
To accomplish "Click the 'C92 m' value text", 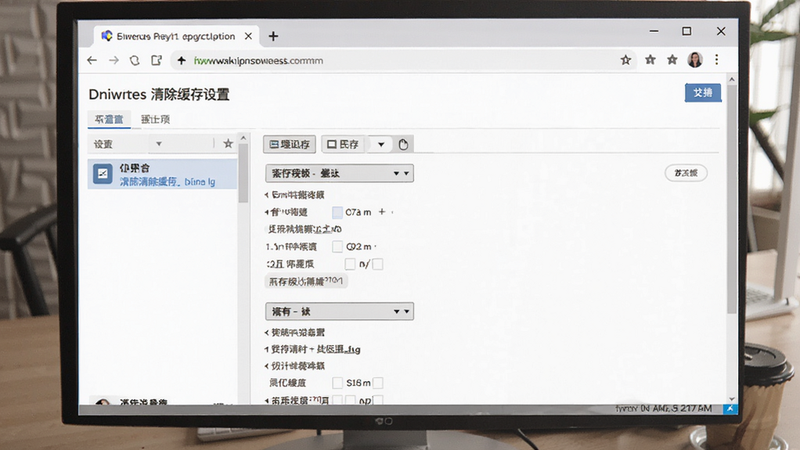I will coord(359,246).
